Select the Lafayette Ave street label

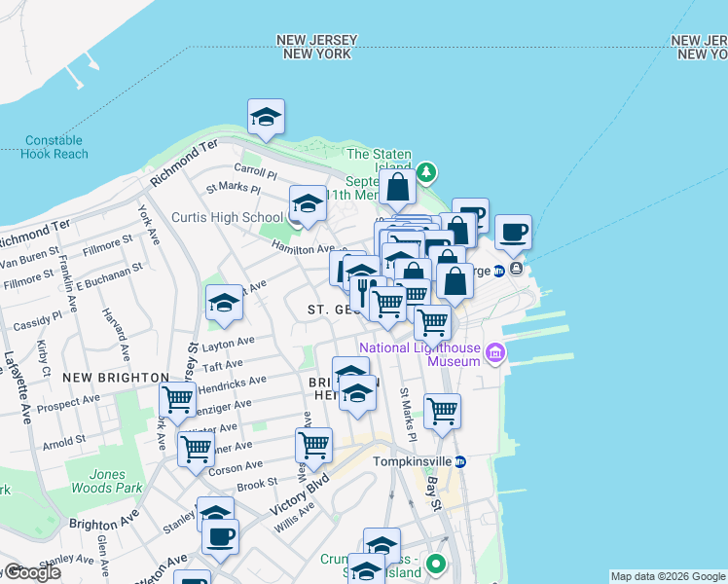click(x=18, y=388)
